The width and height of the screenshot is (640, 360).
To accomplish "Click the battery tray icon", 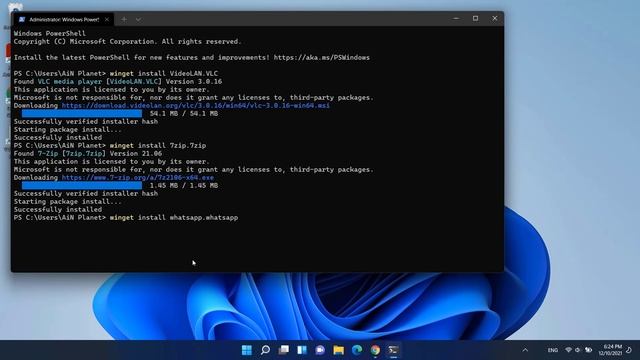I will [588, 350].
